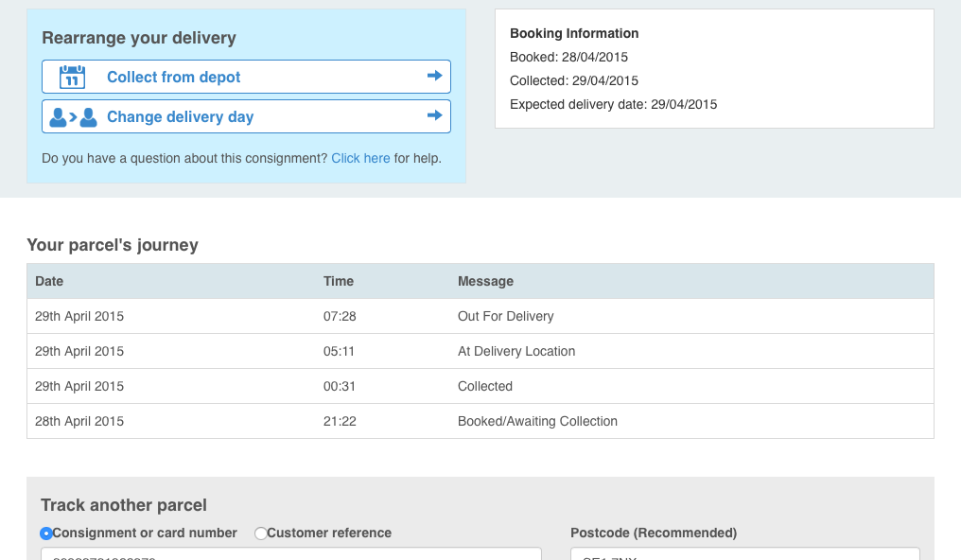Select the Customer reference radio button
Screen dimensions: 961x560
point(261,534)
